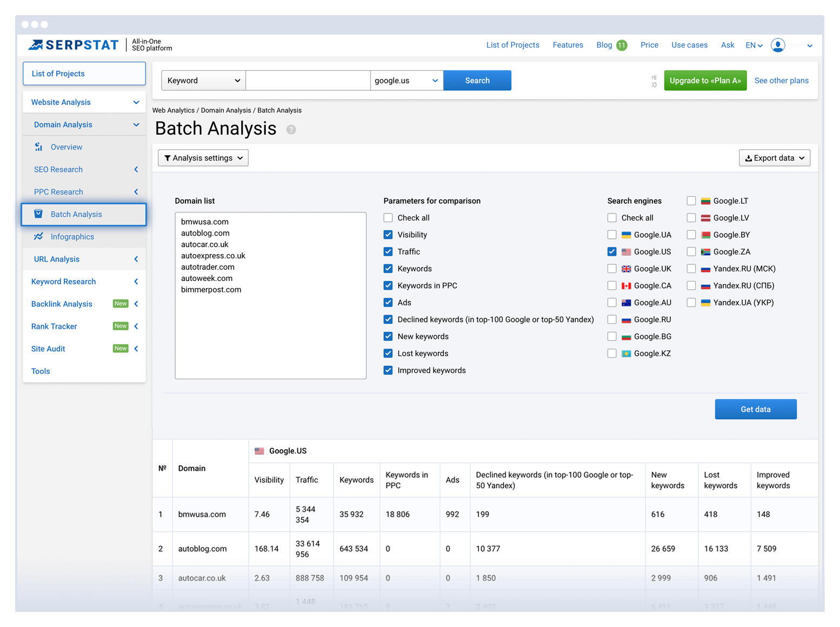Click the Blog notification badge 11
Screen dimensions: 840x627
point(622,45)
